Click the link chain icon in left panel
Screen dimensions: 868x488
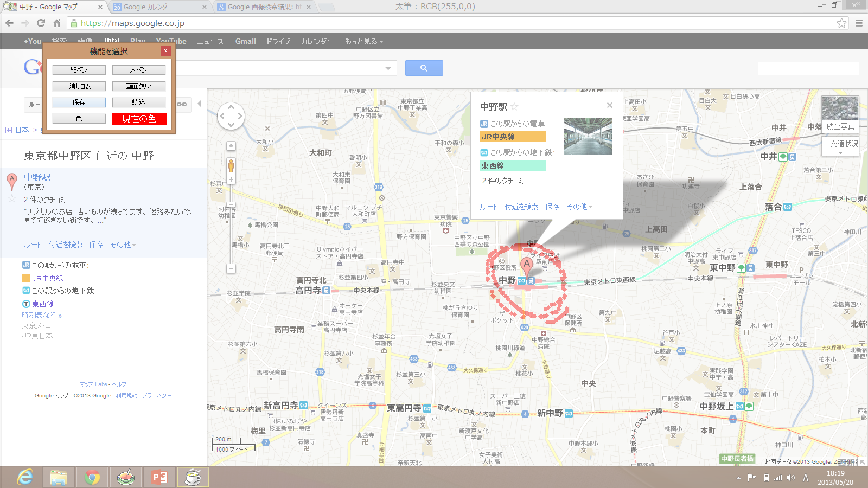(x=182, y=104)
